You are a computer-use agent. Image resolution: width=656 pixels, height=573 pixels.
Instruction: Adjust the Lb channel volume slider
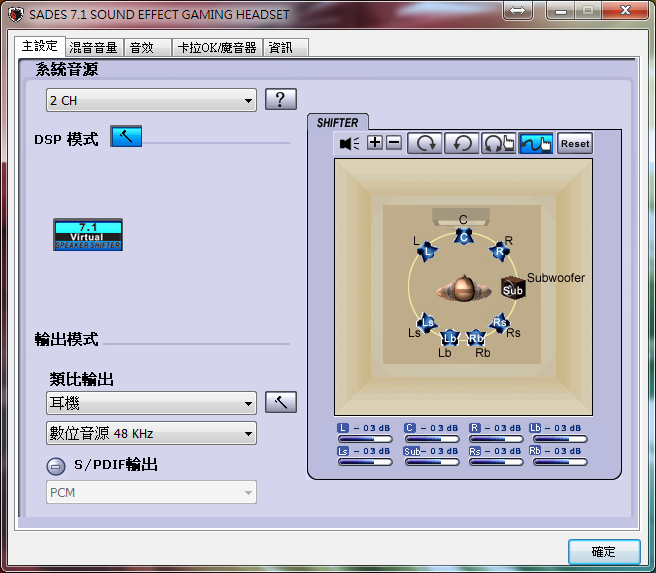[x=560, y=439]
